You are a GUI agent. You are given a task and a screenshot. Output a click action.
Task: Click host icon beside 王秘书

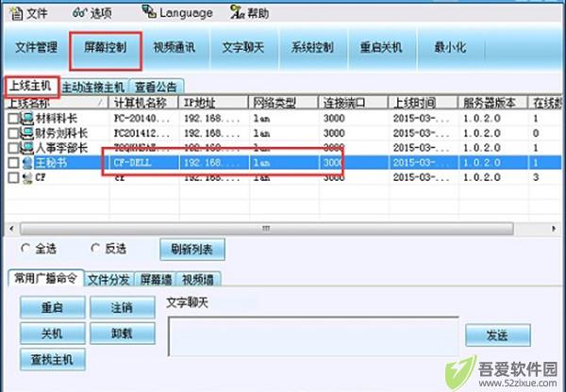tap(26, 163)
